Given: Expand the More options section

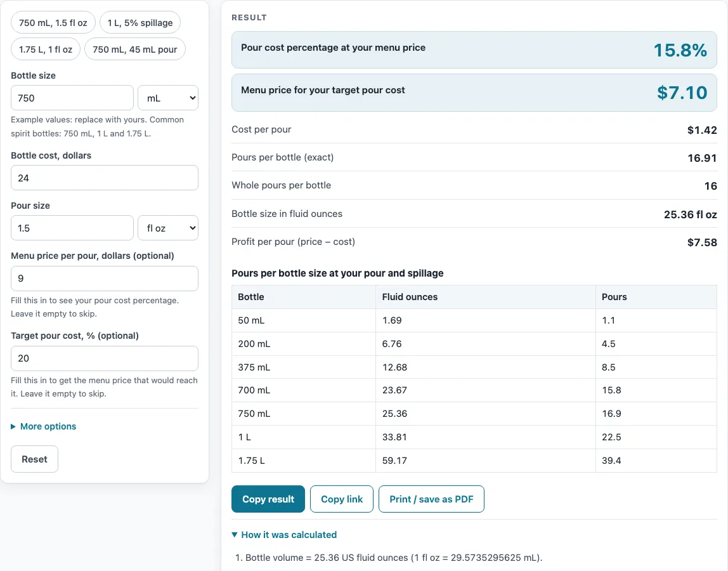Looking at the screenshot, I should coord(44,426).
